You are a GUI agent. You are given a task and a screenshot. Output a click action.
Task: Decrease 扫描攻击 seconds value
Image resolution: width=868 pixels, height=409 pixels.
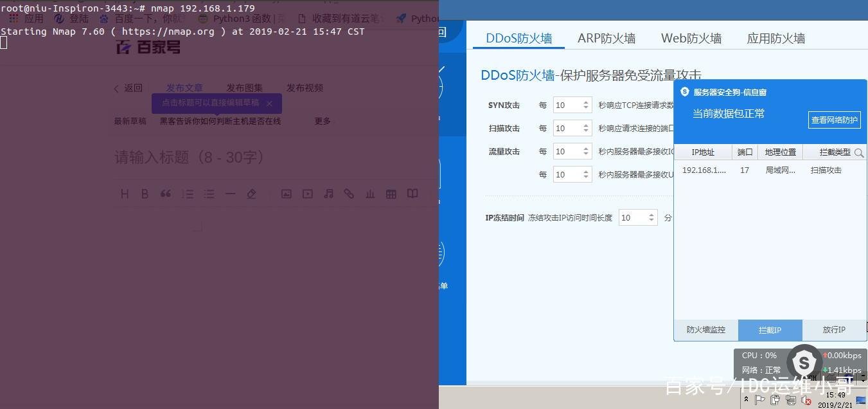[585, 131]
